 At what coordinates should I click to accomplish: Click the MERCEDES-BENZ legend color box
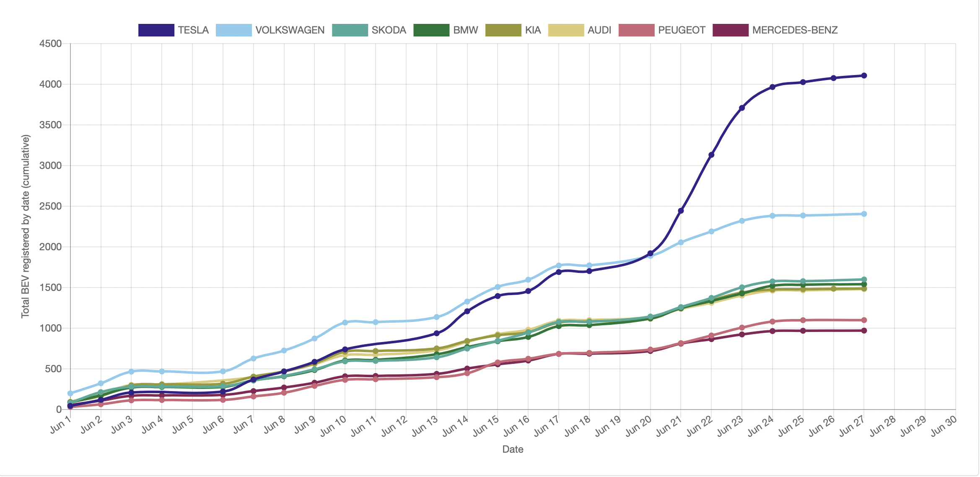(x=730, y=30)
